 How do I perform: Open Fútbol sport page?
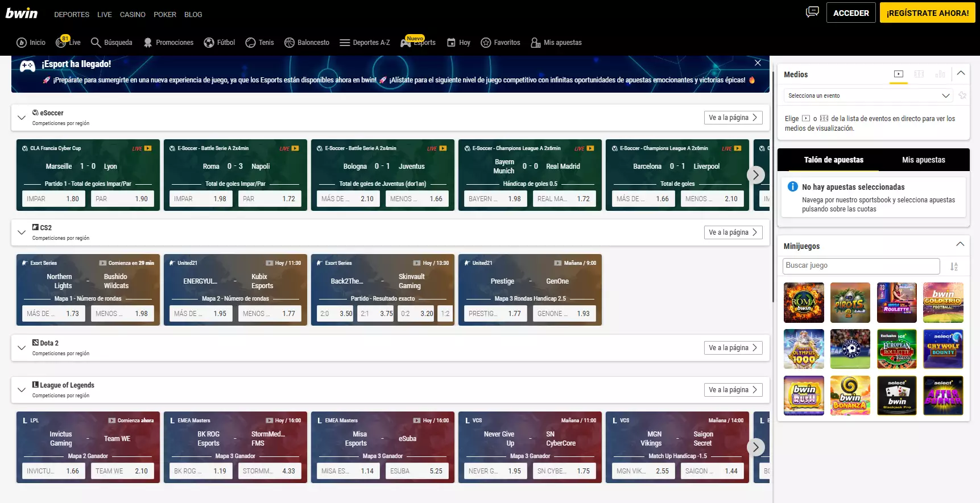click(x=220, y=43)
